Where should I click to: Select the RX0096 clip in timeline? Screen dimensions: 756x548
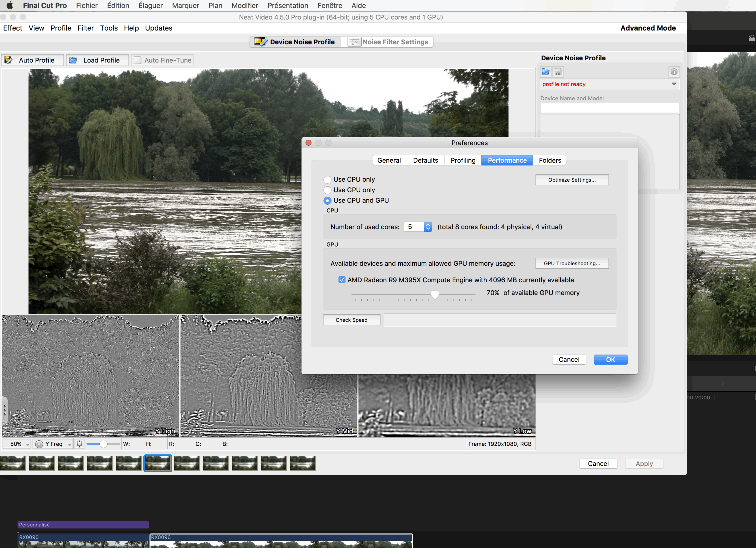point(281,541)
